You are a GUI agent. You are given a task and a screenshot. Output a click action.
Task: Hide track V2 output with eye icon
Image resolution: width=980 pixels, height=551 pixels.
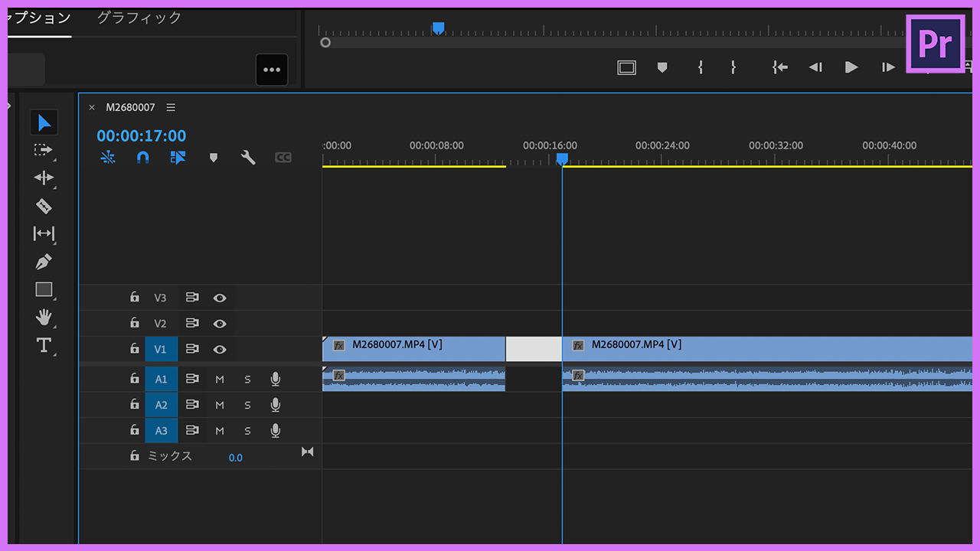220,324
